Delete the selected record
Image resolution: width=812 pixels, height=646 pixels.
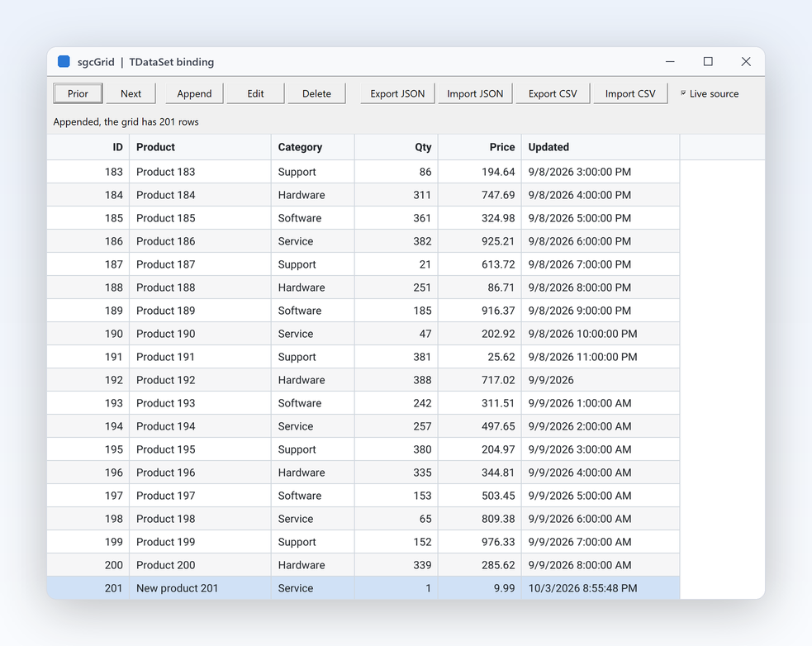coord(316,94)
